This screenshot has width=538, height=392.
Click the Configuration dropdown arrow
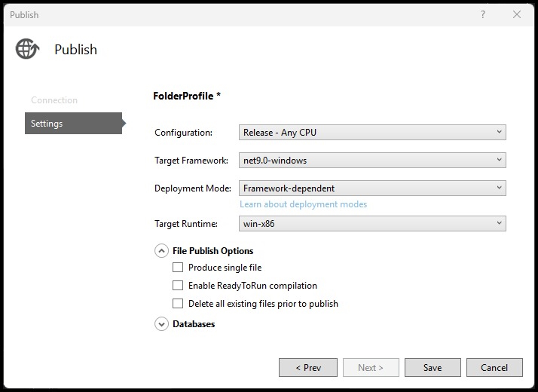500,132
